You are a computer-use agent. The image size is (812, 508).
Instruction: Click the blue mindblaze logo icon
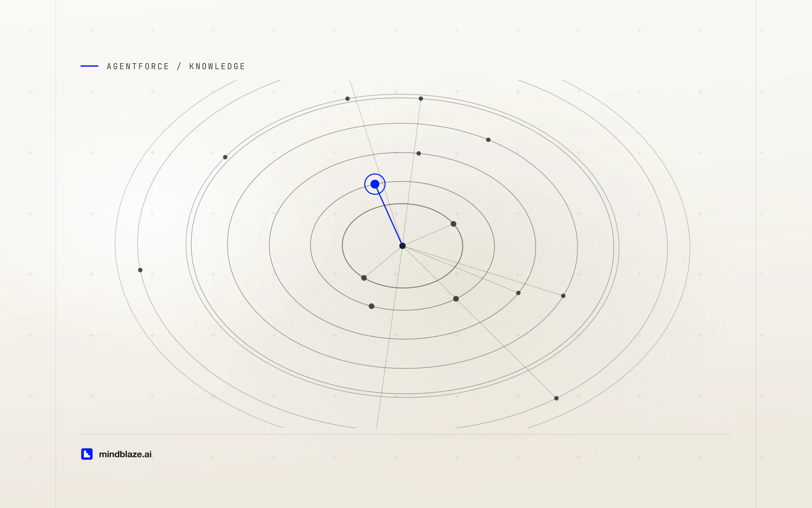coord(87,454)
